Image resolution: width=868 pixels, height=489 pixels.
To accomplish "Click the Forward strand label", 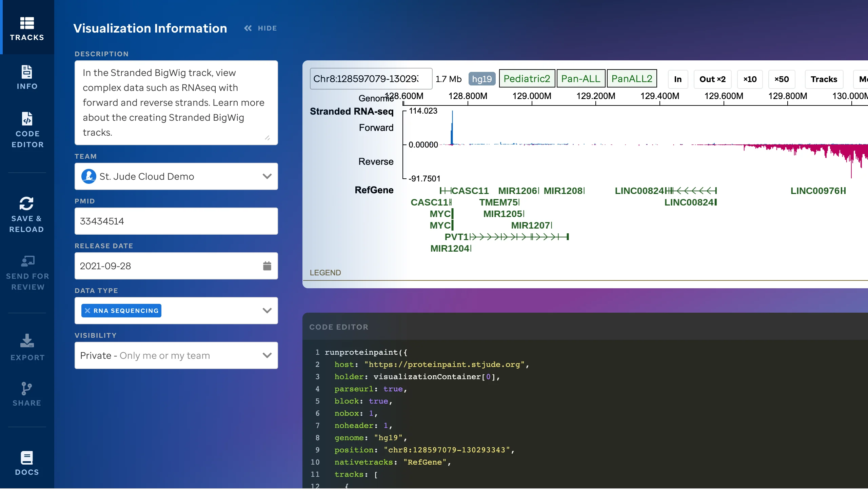I will 376,128.
